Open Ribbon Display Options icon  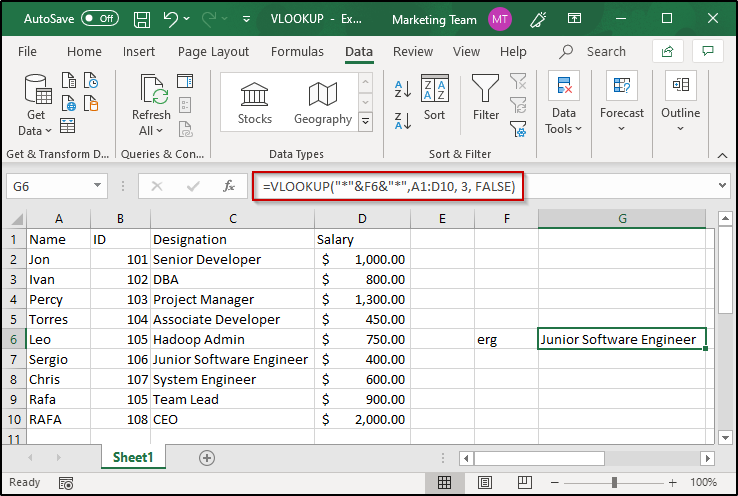(x=574, y=18)
